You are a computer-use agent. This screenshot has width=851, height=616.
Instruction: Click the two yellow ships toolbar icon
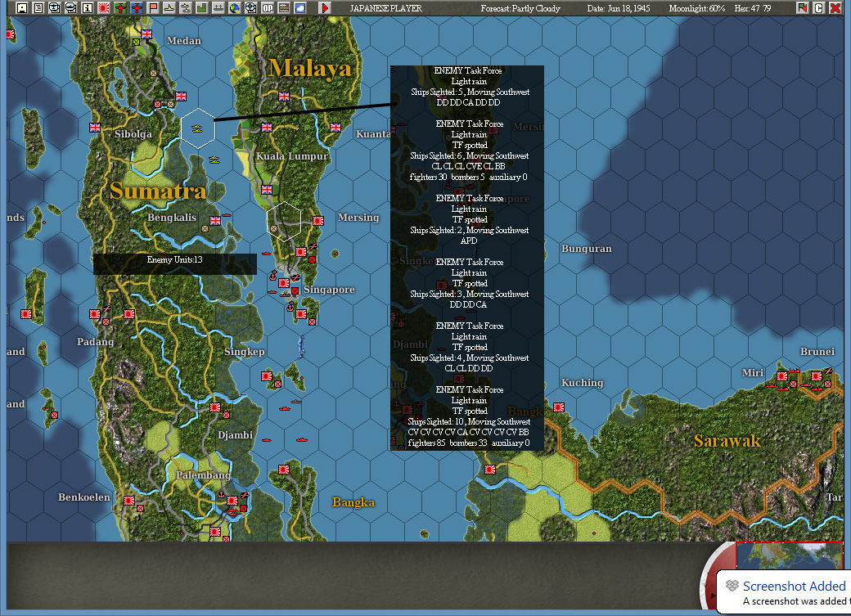[185, 7]
